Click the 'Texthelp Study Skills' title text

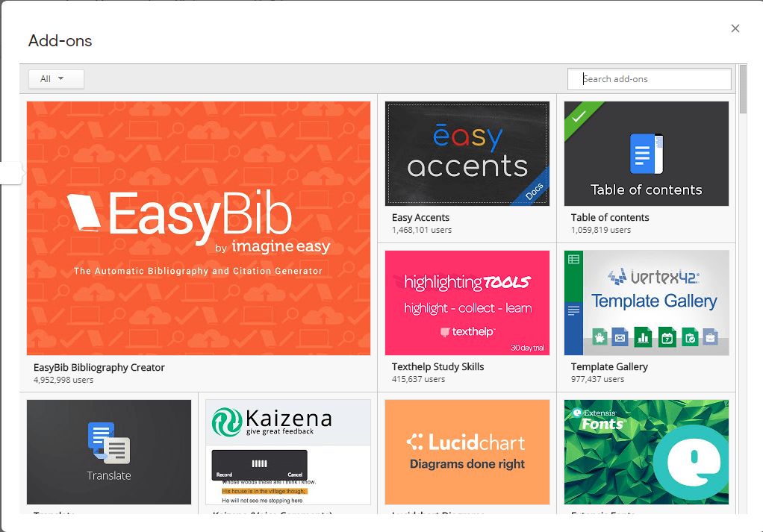(438, 366)
